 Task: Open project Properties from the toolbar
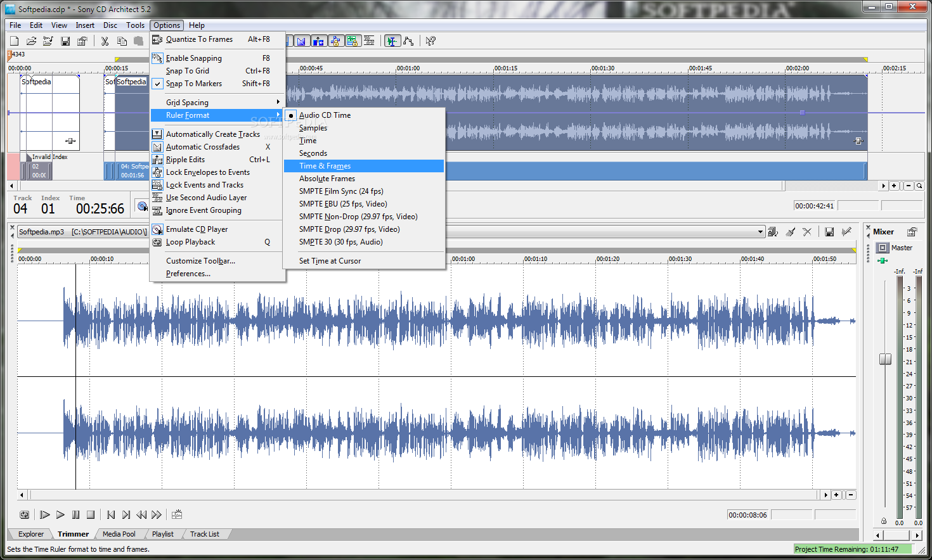(82, 41)
